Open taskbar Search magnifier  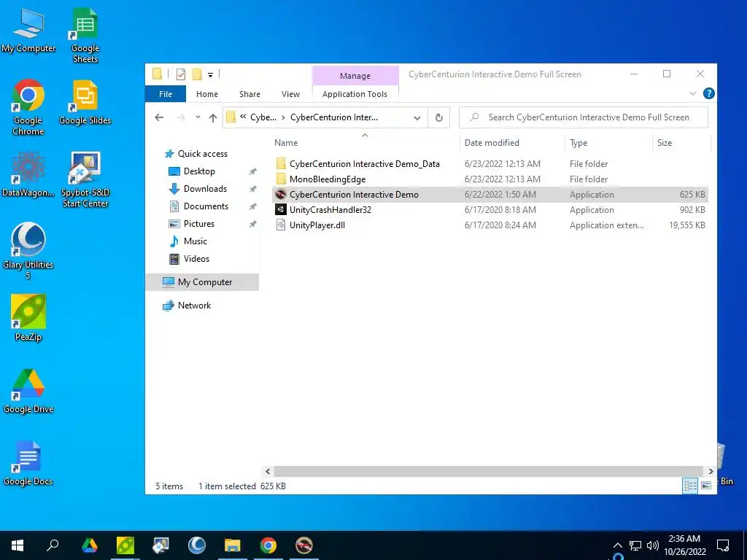click(53, 545)
